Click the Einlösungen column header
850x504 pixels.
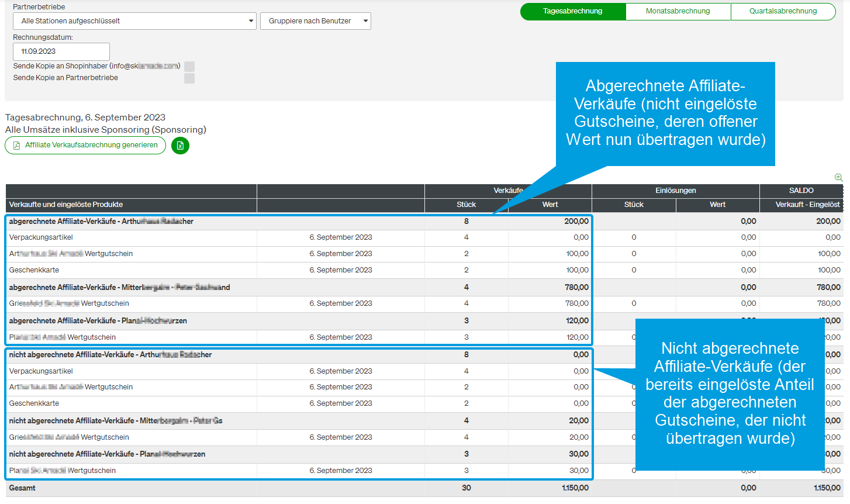(676, 191)
